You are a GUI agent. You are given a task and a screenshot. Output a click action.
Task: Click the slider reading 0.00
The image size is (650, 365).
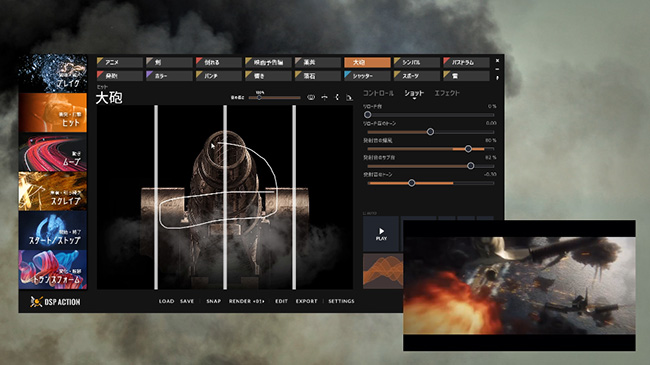pos(430,131)
